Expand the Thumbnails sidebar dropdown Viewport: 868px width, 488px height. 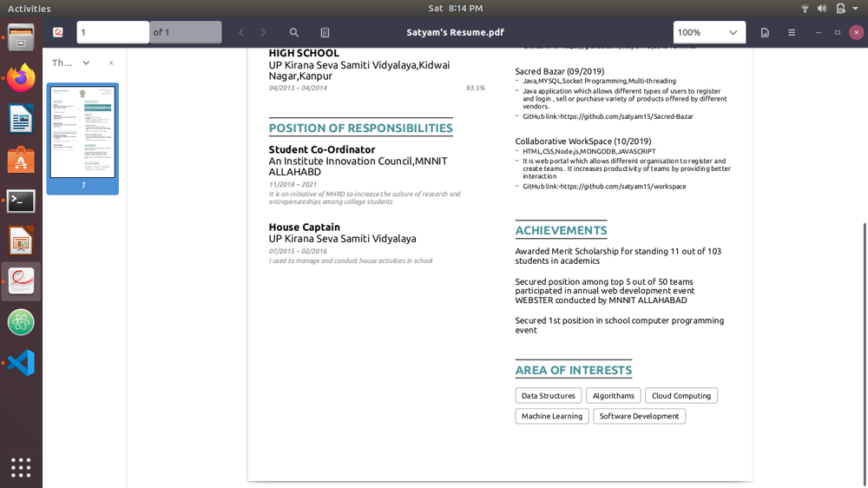tap(86, 63)
